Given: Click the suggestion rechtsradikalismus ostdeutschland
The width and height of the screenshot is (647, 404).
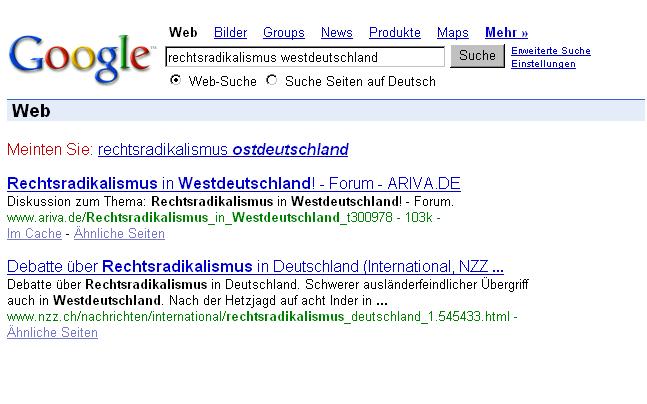Looking at the screenshot, I should click(223, 149).
